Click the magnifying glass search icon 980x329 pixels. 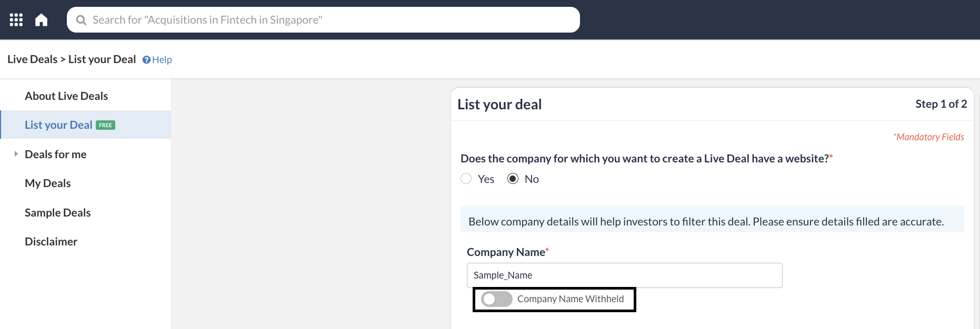(x=81, y=20)
